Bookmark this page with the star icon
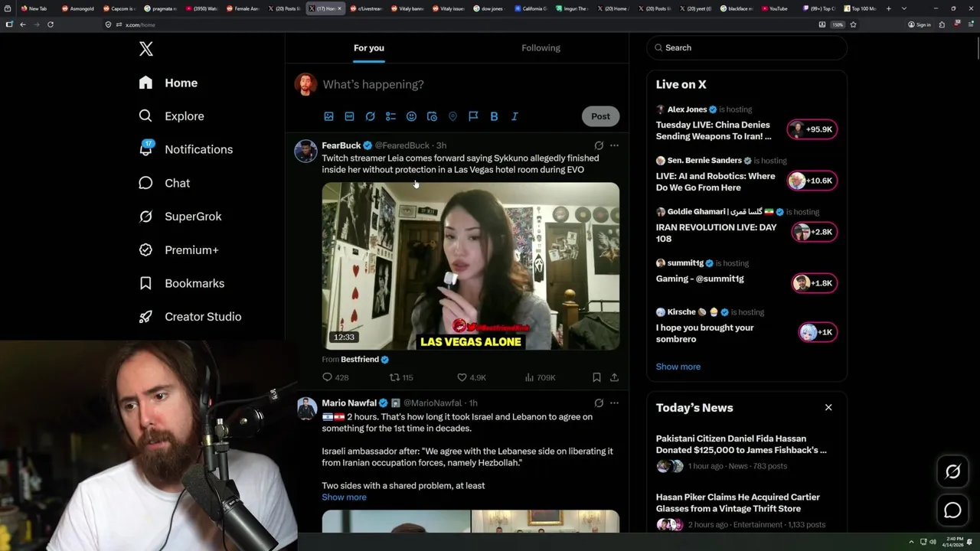The image size is (980, 551). pos(853,24)
